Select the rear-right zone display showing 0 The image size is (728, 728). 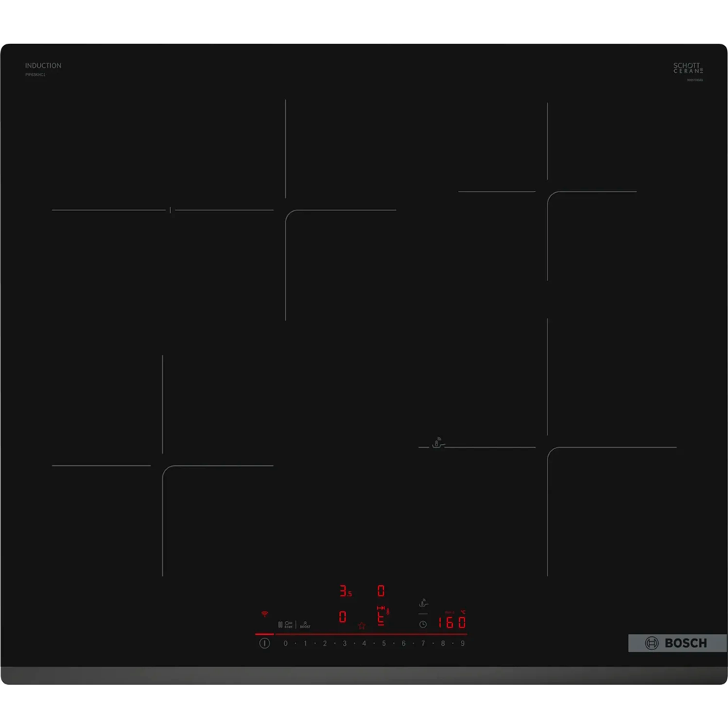[x=381, y=591]
